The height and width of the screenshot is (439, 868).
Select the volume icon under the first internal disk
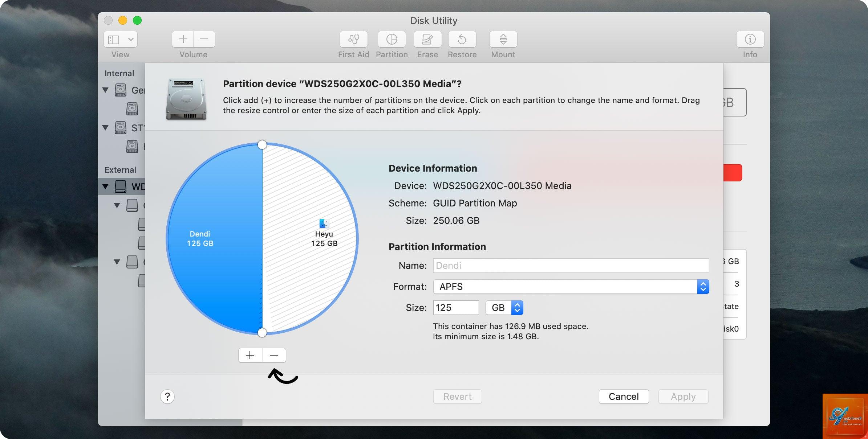pyautogui.click(x=132, y=108)
